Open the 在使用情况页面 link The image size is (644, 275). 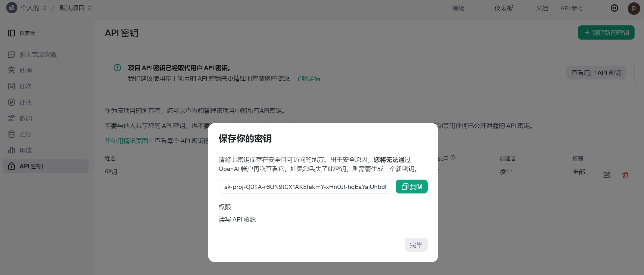(x=126, y=141)
